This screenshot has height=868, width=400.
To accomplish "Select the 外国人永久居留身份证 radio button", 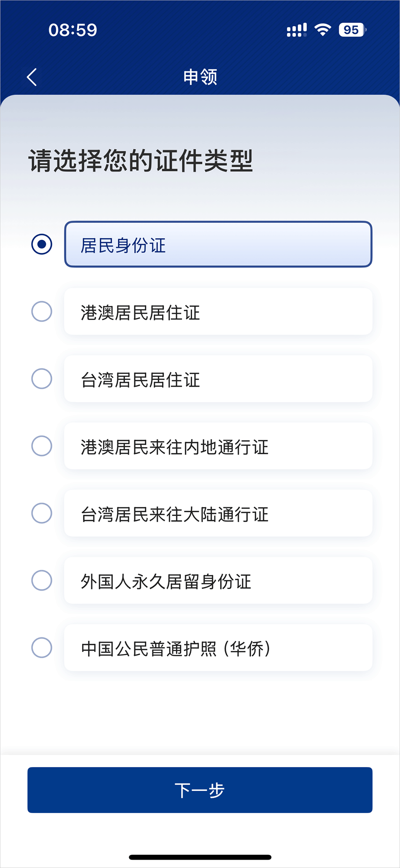I will (x=42, y=580).
